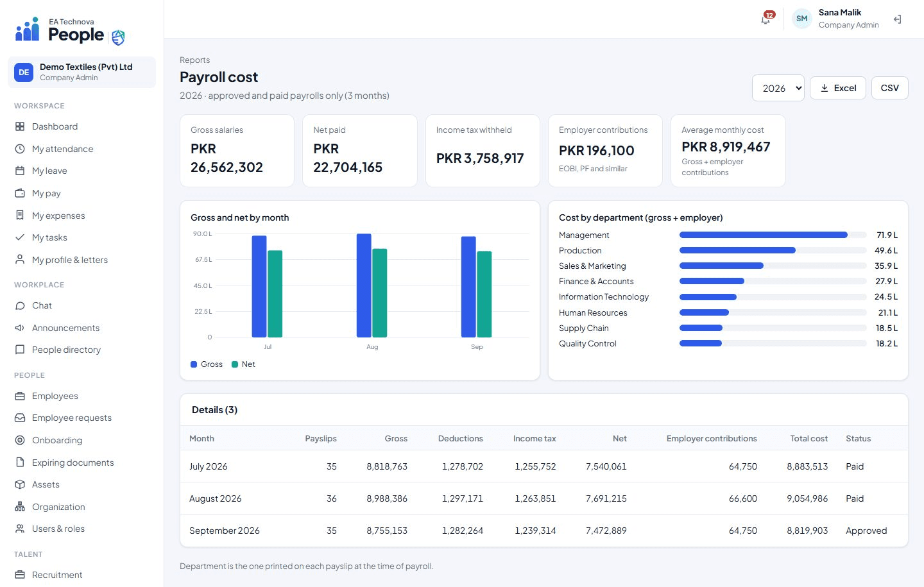The width and height of the screenshot is (924, 587).
Task: Click the Net paid summary card
Action: (x=359, y=151)
